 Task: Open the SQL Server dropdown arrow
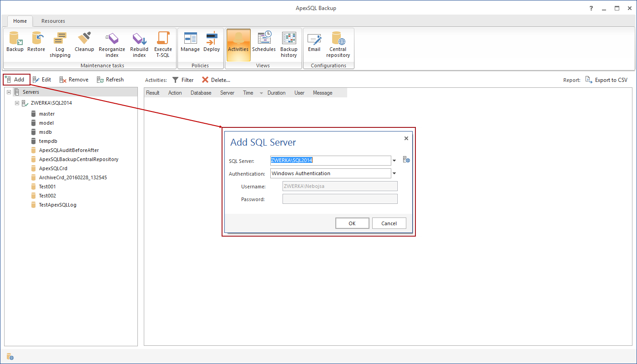(394, 160)
